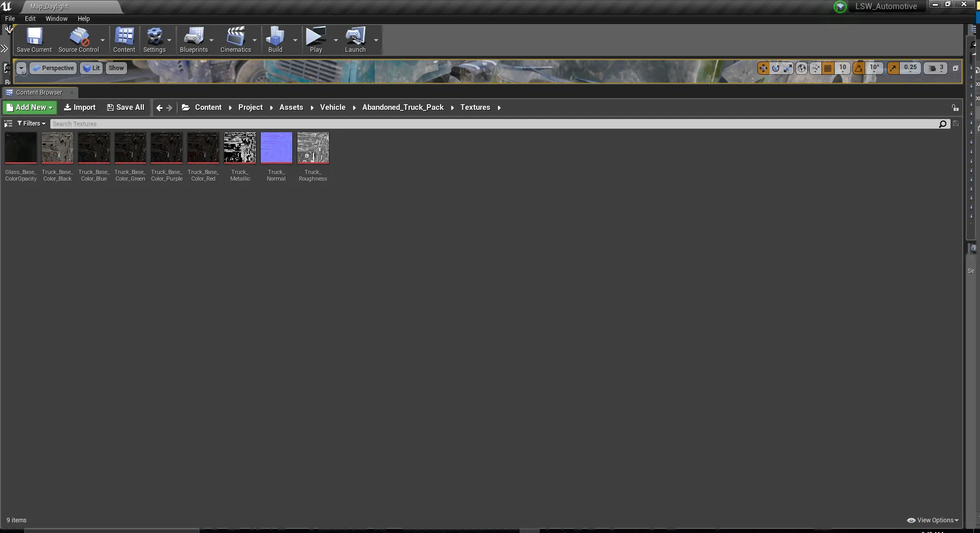
Task: Toggle grid snapping in viewport
Action: [828, 68]
